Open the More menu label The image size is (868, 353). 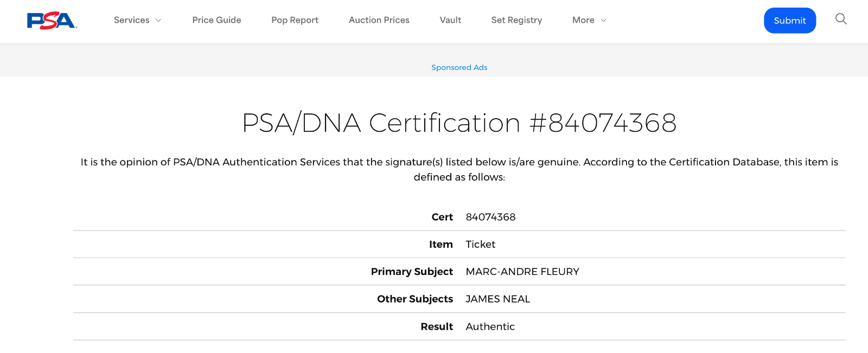point(583,20)
